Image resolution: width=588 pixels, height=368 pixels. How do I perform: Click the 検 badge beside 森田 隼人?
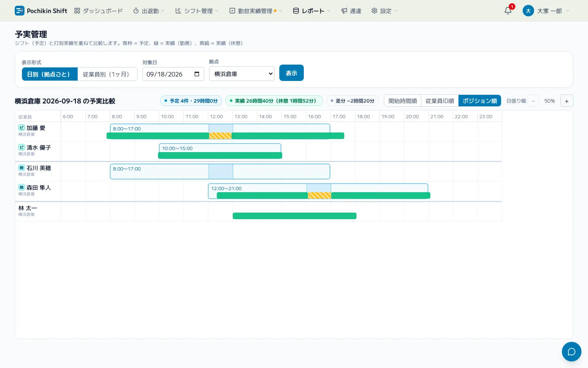22,187
